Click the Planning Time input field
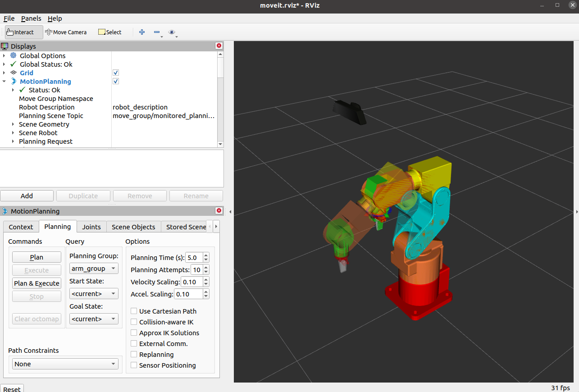579x392 pixels. click(x=194, y=258)
